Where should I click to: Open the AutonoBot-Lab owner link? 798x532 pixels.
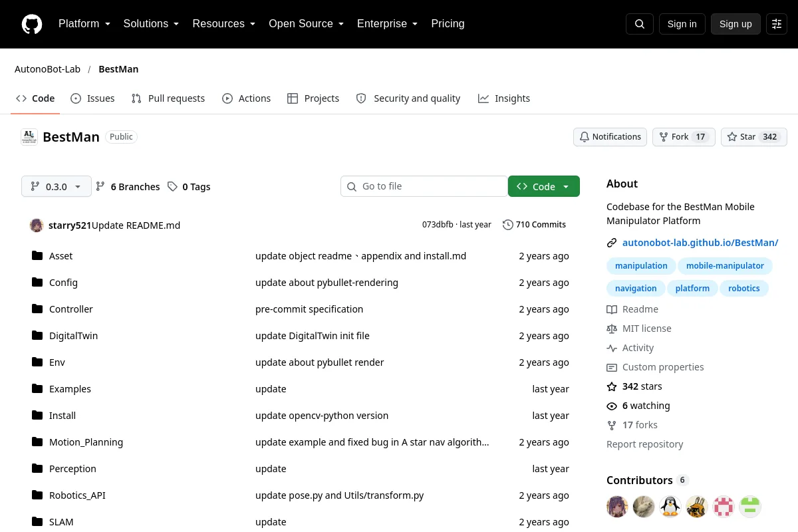click(x=47, y=69)
